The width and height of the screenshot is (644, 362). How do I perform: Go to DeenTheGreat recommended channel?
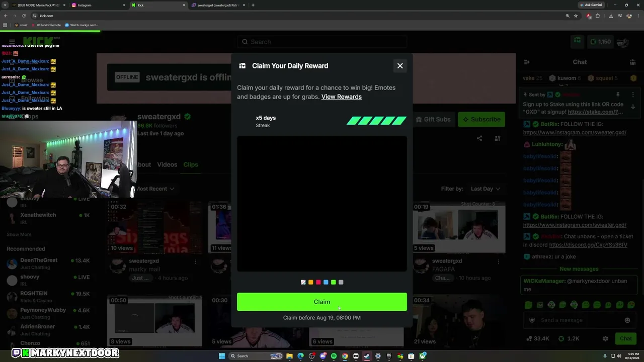point(48,263)
